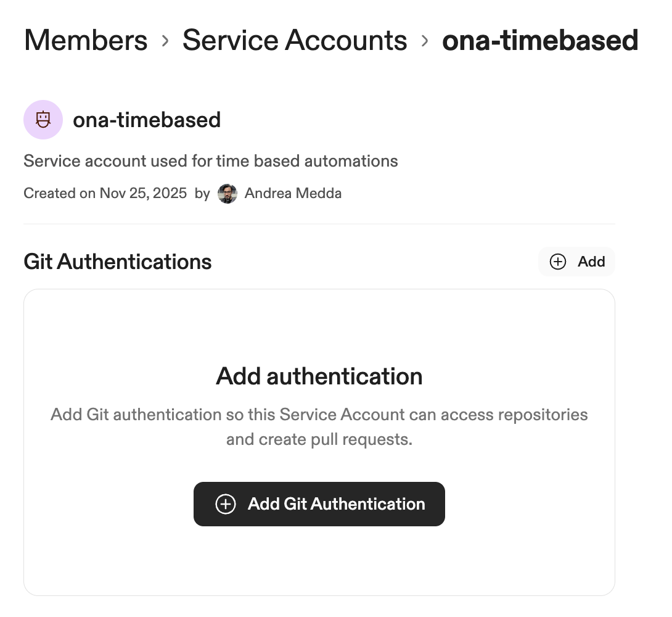
Task: Click the ona-timebased page heading
Action: [x=146, y=120]
